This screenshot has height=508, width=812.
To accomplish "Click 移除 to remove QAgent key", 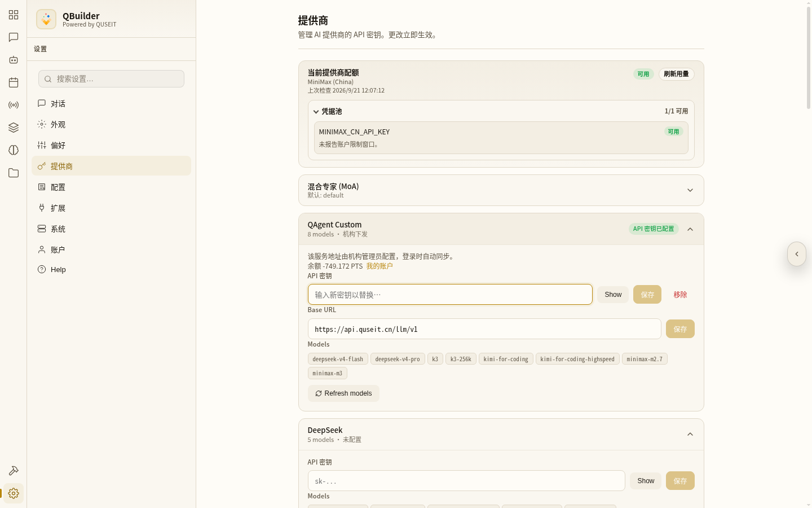I will coord(680,295).
